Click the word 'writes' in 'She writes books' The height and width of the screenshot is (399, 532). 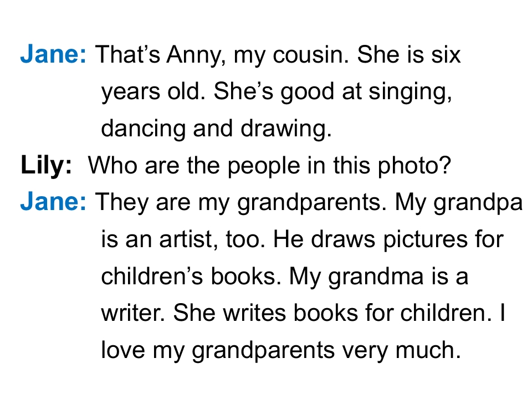click(254, 313)
